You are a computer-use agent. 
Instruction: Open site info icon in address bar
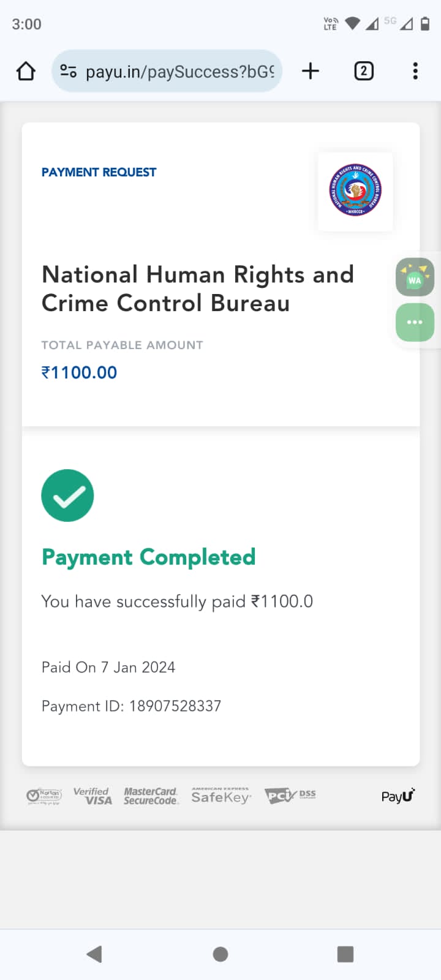click(68, 72)
